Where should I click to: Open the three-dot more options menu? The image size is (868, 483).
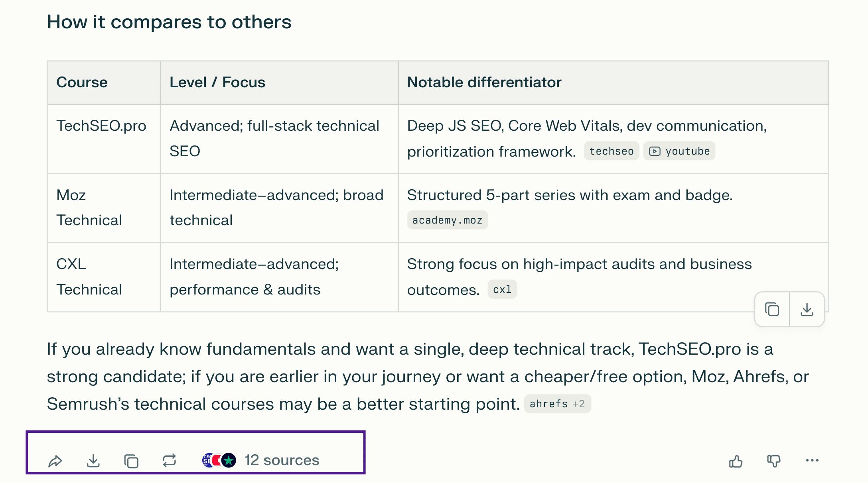(x=812, y=461)
